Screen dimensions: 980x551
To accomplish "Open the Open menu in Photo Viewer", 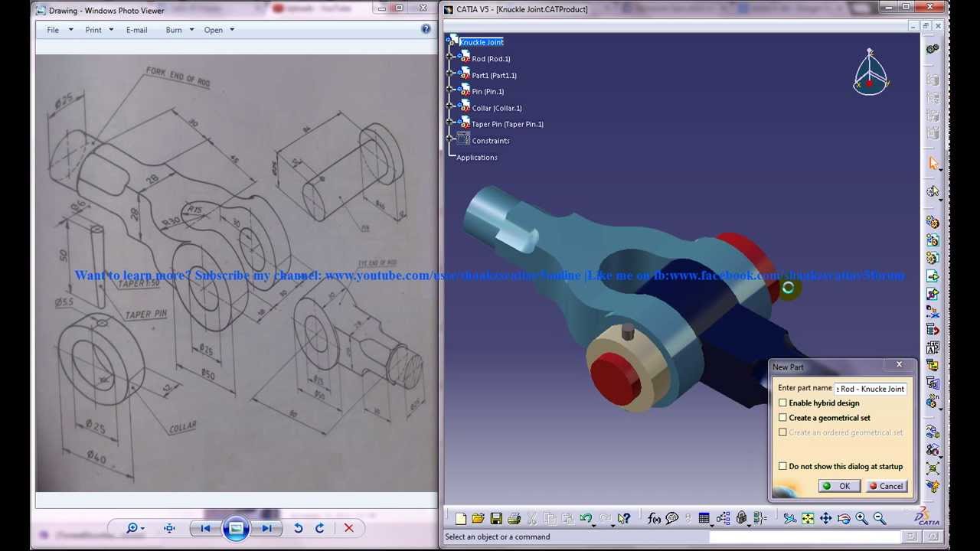I will tap(214, 30).
